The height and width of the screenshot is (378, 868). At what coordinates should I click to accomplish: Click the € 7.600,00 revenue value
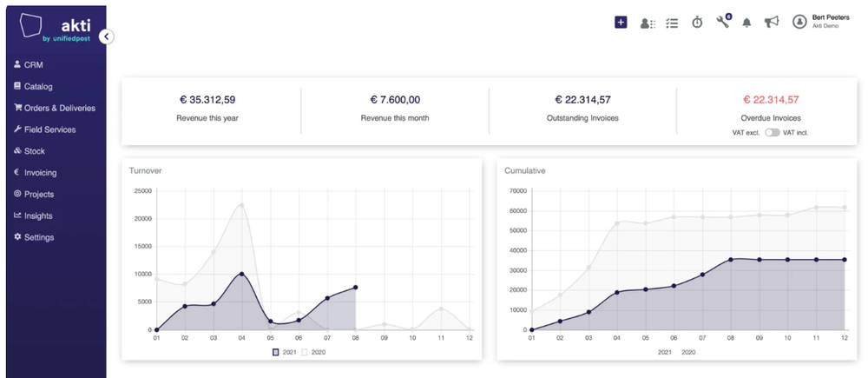pyautogui.click(x=395, y=100)
